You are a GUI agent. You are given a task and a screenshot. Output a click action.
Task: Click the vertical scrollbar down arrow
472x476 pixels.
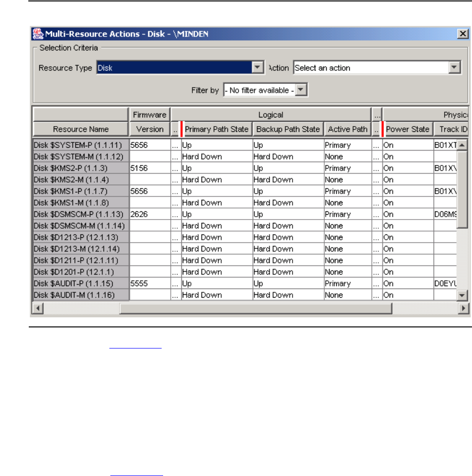[462, 295]
